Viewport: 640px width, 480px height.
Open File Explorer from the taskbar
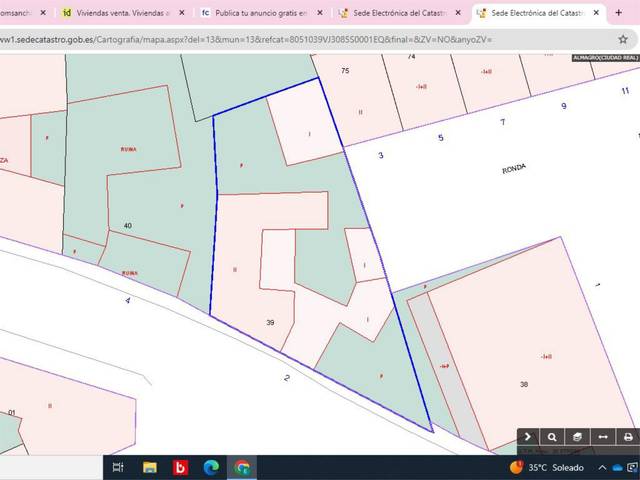(x=150, y=467)
